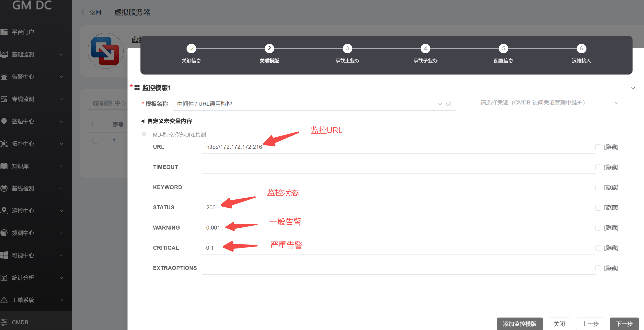Check the 隐藏 box for CRITICAL

point(598,248)
